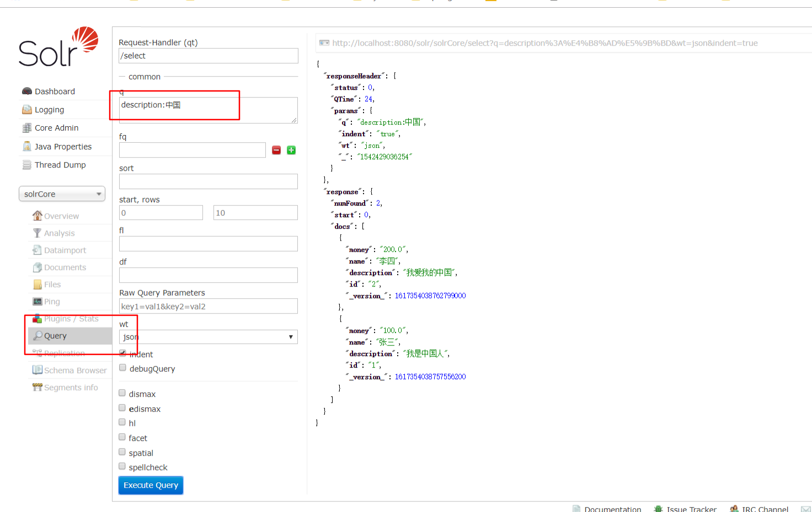Click the Request-Handler /select field
The width and height of the screenshot is (812, 512).
[209, 56]
